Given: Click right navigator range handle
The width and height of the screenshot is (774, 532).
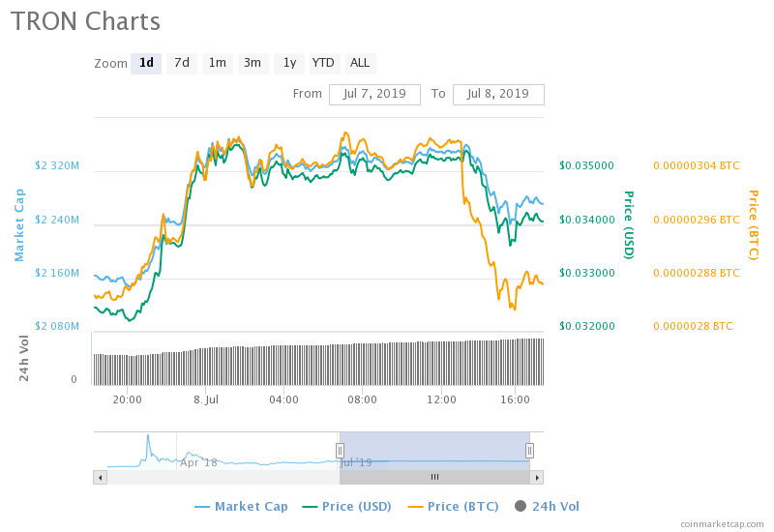Looking at the screenshot, I should 529,450.
